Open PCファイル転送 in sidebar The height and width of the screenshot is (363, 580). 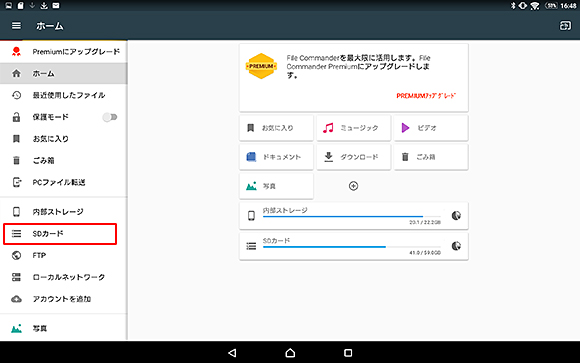63,182
